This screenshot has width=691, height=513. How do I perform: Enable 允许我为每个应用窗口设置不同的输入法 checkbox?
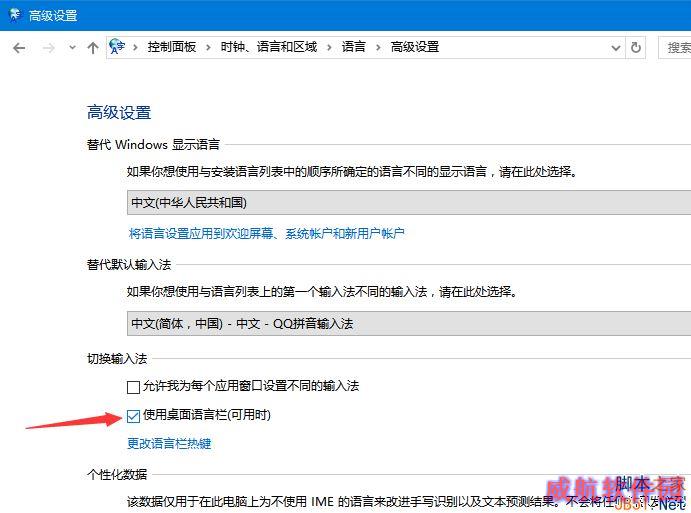tap(133, 387)
